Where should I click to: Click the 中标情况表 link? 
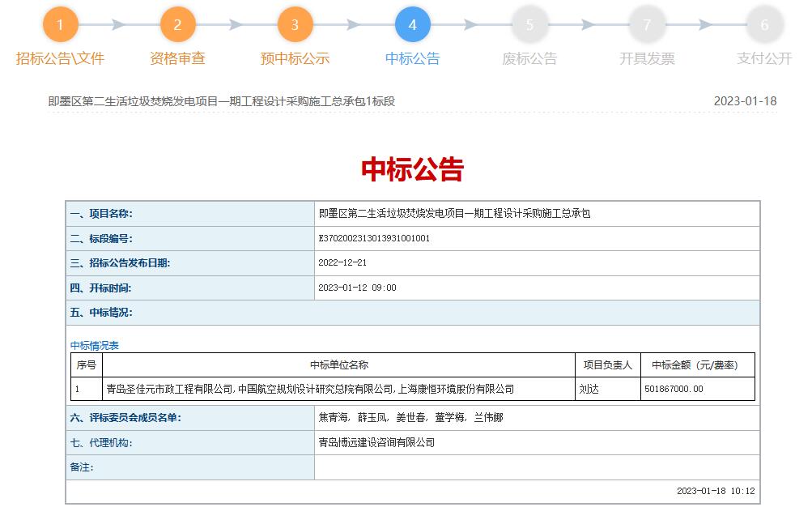pyautogui.click(x=95, y=345)
